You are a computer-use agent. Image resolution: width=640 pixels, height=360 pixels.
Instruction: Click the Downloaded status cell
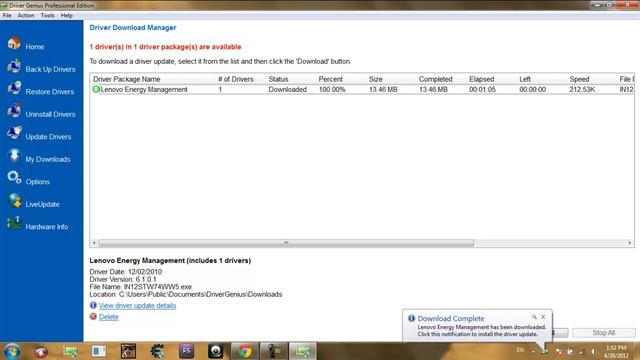pos(287,89)
